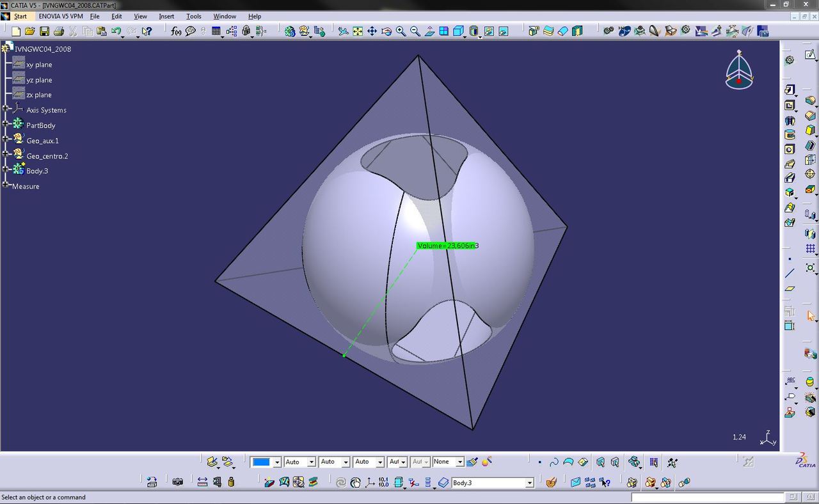This screenshot has width=819, height=504.
Task: Click the Fit All In icon
Action: coord(358,31)
